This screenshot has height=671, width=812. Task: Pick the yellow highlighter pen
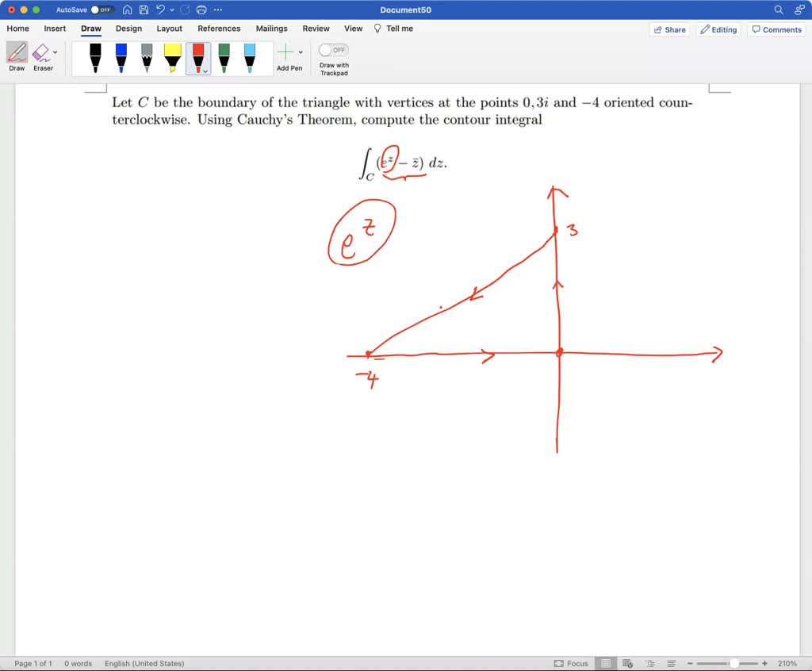tap(172, 57)
